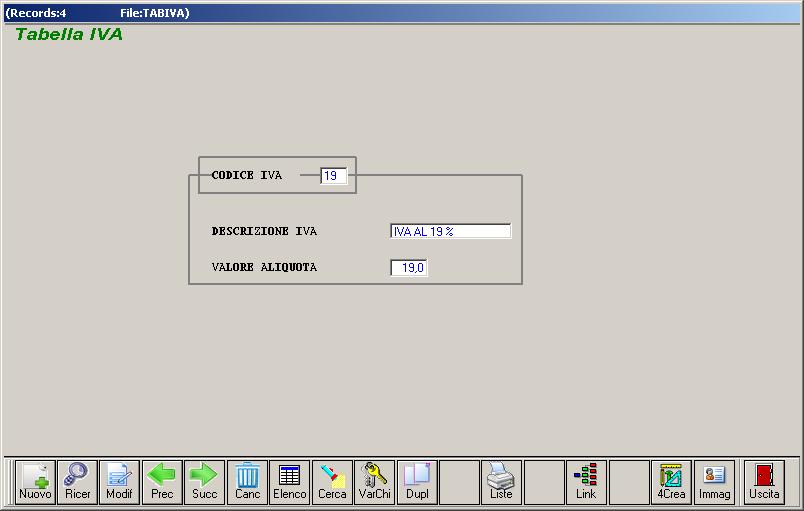Click the DESCRIZIONE IVA label
Screen dimensions: 804x511
pos(264,231)
